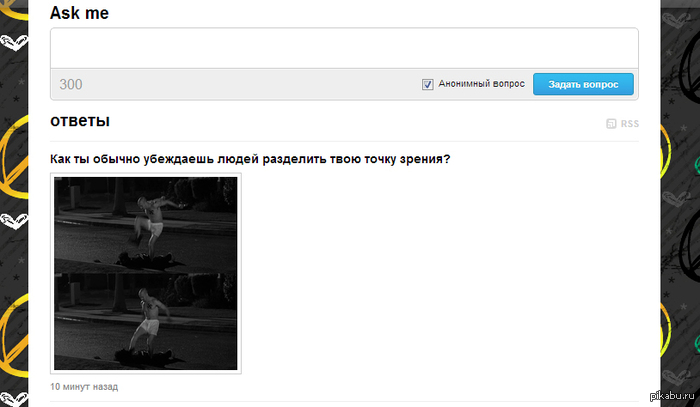Viewport: 700px width, 407px height.
Task: Toggle the Анонимный вопрос checkbox
Action: [x=428, y=85]
